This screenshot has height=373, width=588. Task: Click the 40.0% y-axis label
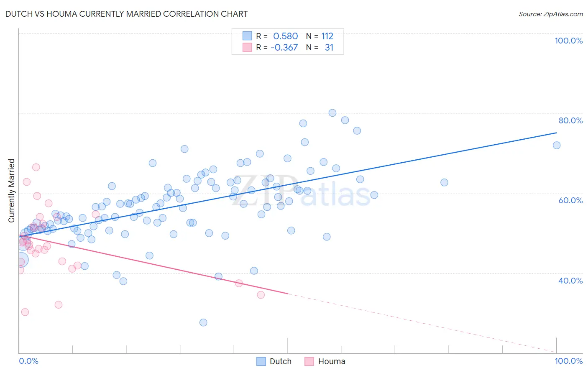pyautogui.click(x=570, y=281)
